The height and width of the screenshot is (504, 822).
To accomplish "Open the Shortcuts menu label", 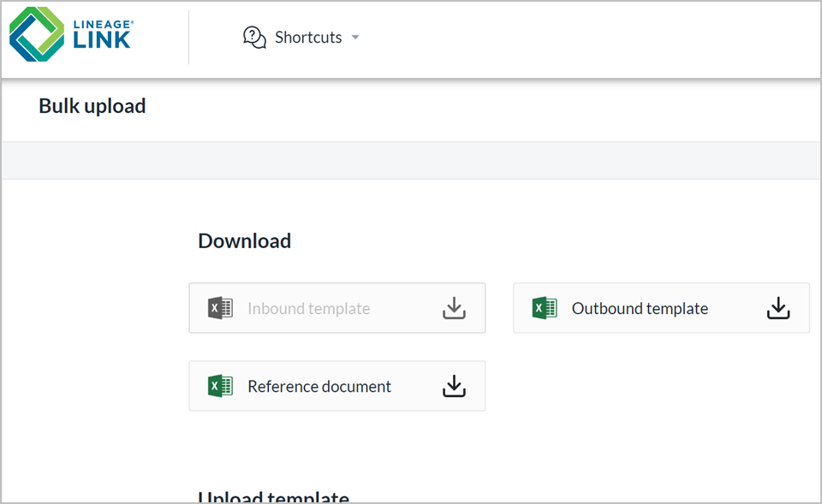I will coord(308,38).
